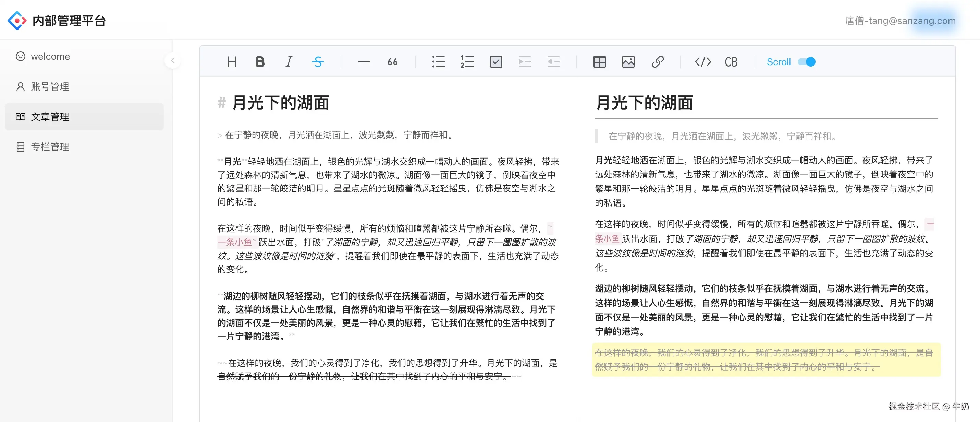980x422 pixels.
Task: Toggle bold formatting in the toolbar
Action: pos(260,62)
